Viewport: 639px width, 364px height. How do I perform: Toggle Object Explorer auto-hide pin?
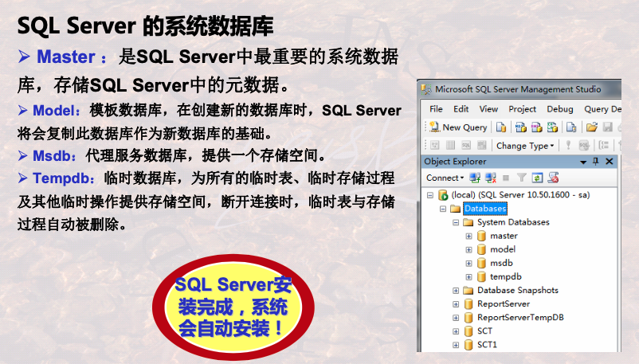pos(596,162)
